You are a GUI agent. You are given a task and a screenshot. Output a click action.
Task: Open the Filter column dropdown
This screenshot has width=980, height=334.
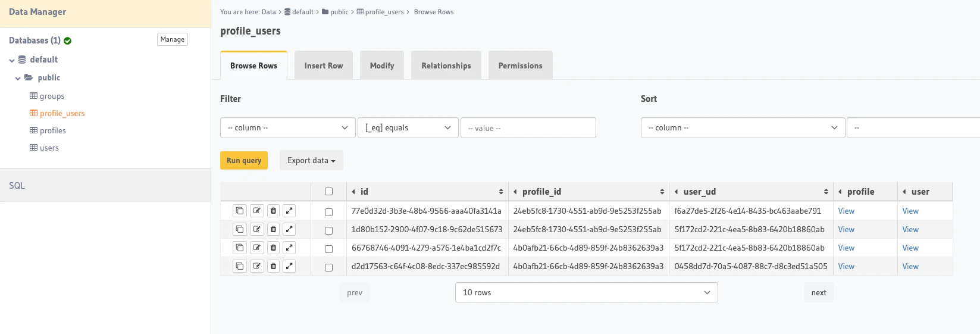click(288, 128)
